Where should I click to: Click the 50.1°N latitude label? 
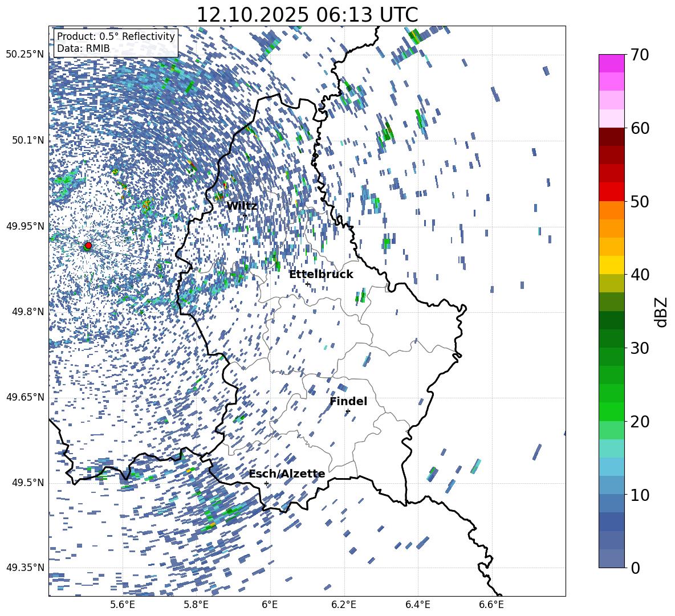pos(27,140)
